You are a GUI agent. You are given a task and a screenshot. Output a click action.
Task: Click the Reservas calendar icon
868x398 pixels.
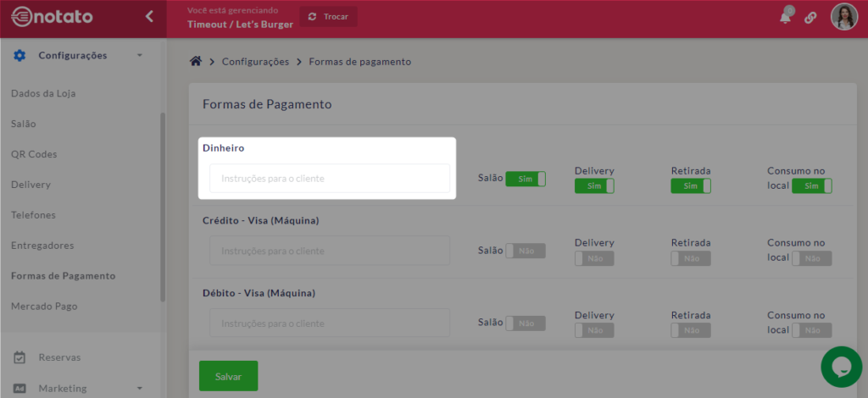19,357
